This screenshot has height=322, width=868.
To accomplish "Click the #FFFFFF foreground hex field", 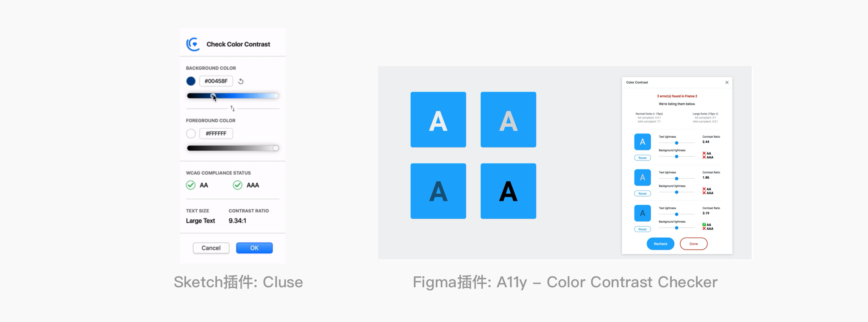I will pos(216,133).
